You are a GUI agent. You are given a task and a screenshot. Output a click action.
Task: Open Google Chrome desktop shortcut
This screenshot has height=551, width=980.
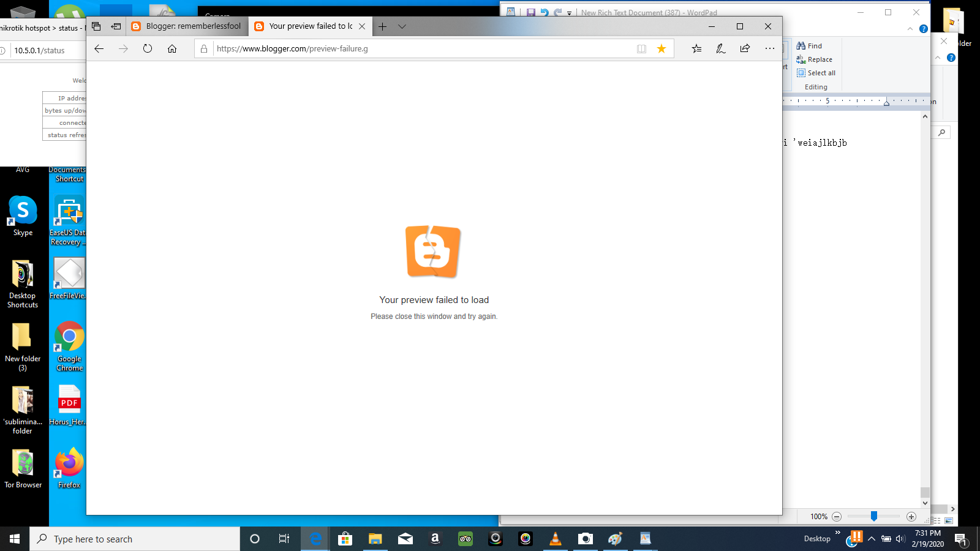tap(69, 347)
